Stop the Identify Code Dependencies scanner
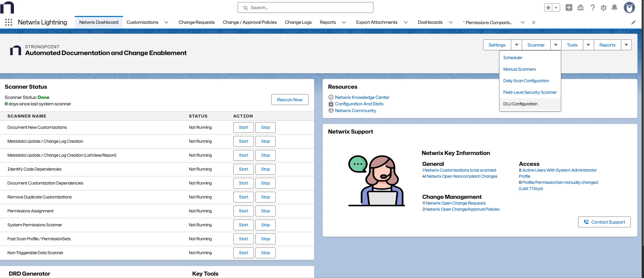The height and width of the screenshot is (278, 644). (265, 169)
